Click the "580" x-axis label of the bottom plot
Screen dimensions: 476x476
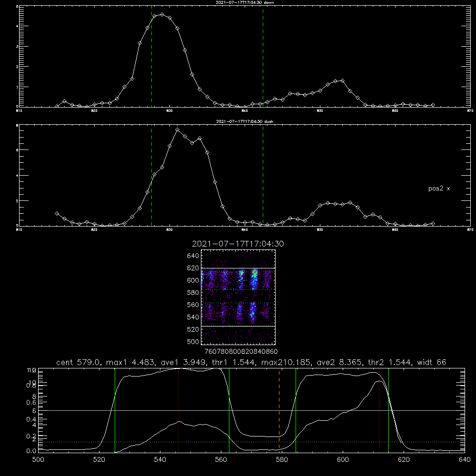pos(282,460)
